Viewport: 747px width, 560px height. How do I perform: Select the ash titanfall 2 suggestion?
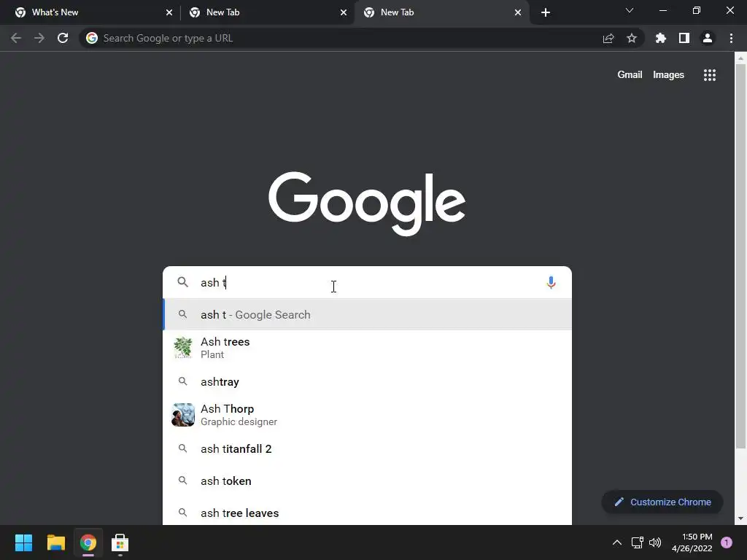pyautogui.click(x=368, y=448)
